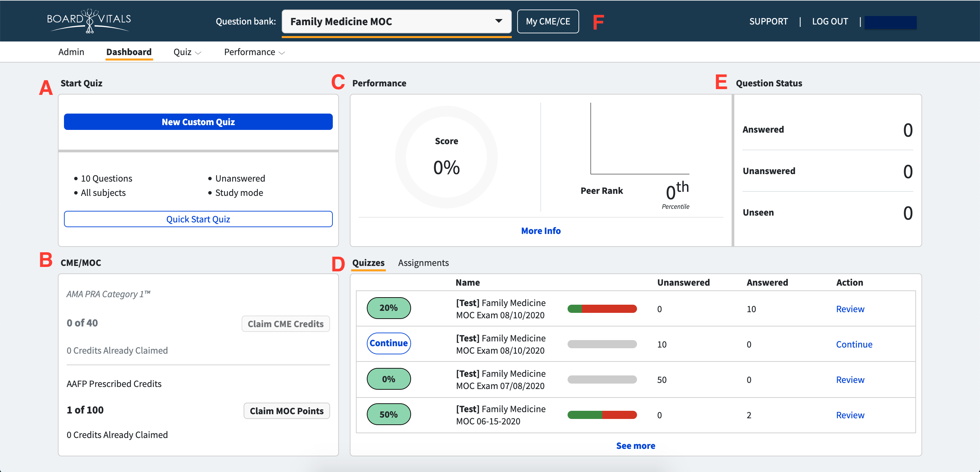This screenshot has height=472, width=980.
Task: Click the Admin menu item
Action: [x=71, y=52]
